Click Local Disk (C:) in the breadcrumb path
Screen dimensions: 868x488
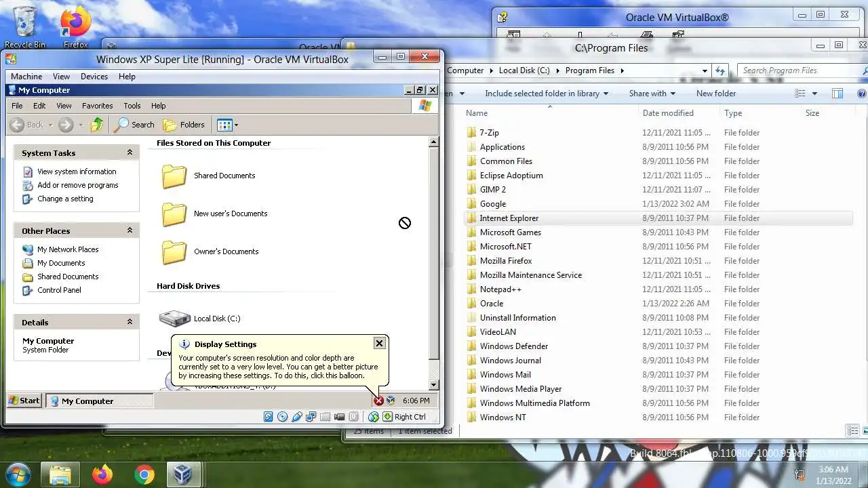coord(524,70)
